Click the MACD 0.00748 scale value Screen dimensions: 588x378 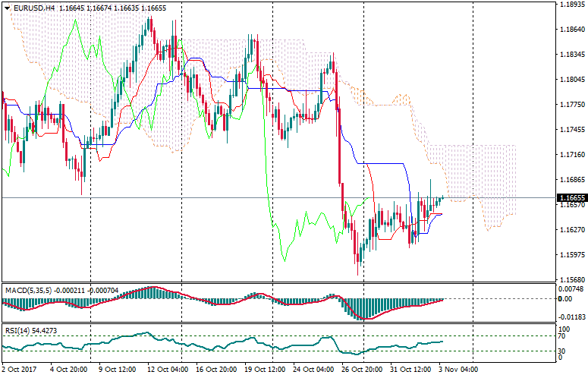(570, 288)
